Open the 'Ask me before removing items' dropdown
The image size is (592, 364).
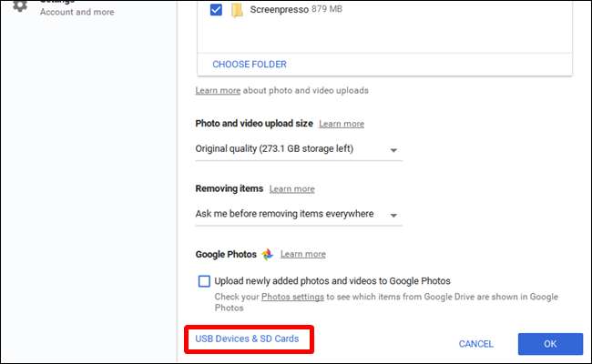pyautogui.click(x=296, y=214)
